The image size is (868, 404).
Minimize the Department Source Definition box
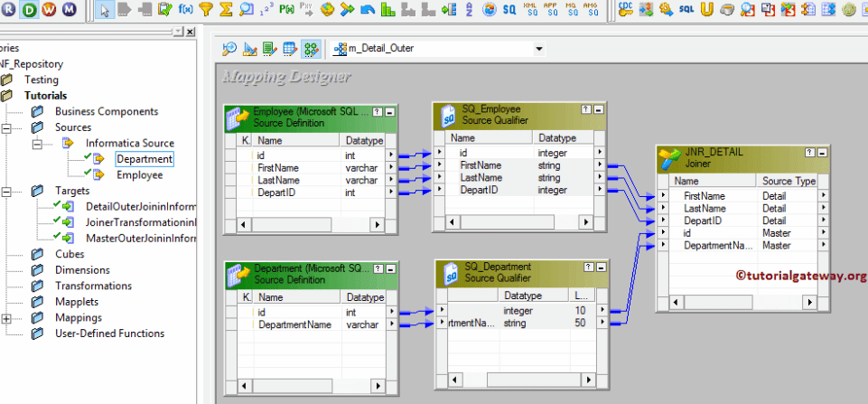tap(390, 268)
